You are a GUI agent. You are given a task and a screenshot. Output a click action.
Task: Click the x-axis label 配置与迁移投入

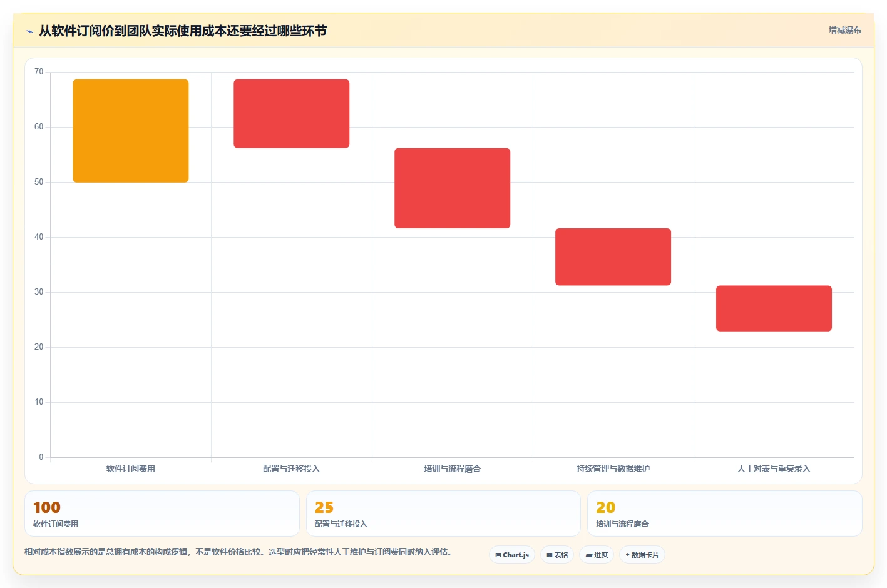(x=292, y=469)
